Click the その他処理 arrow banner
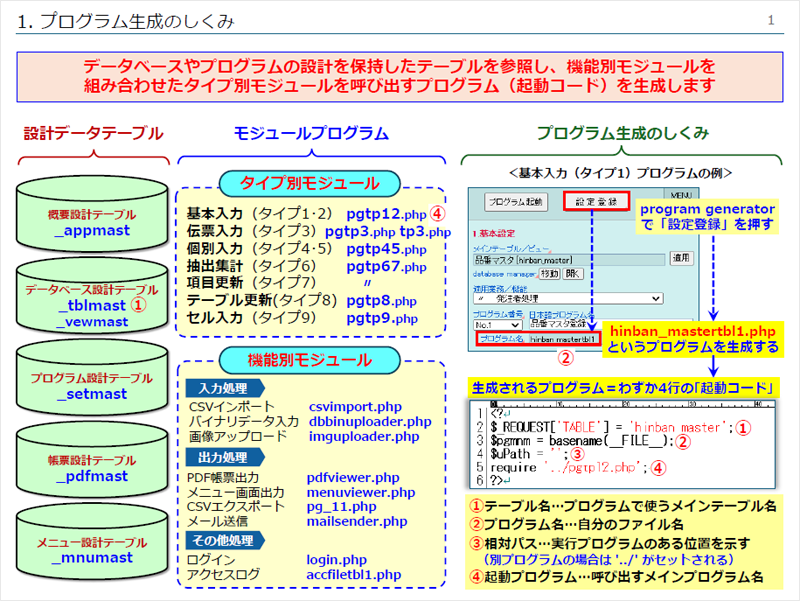The image size is (800, 601). click(x=225, y=540)
